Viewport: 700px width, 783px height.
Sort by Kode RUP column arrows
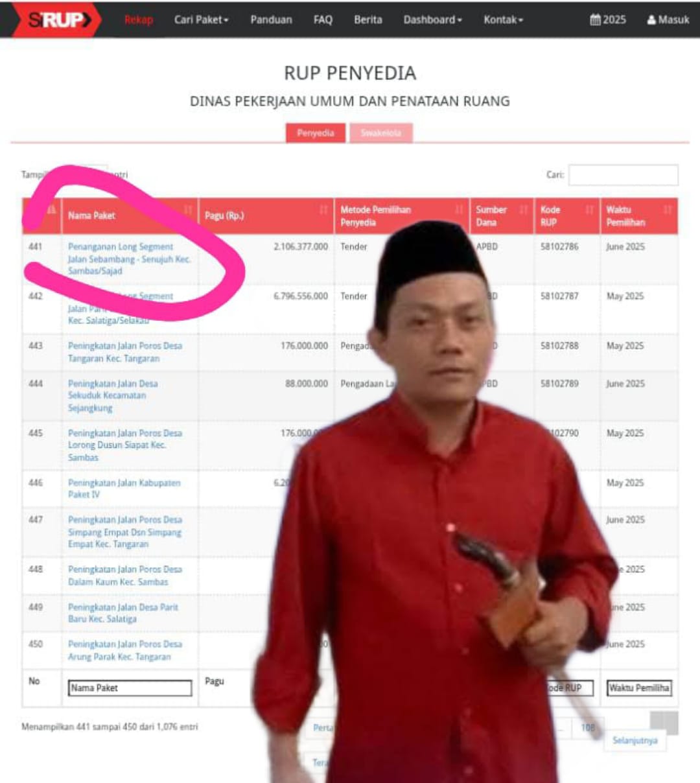tap(589, 209)
